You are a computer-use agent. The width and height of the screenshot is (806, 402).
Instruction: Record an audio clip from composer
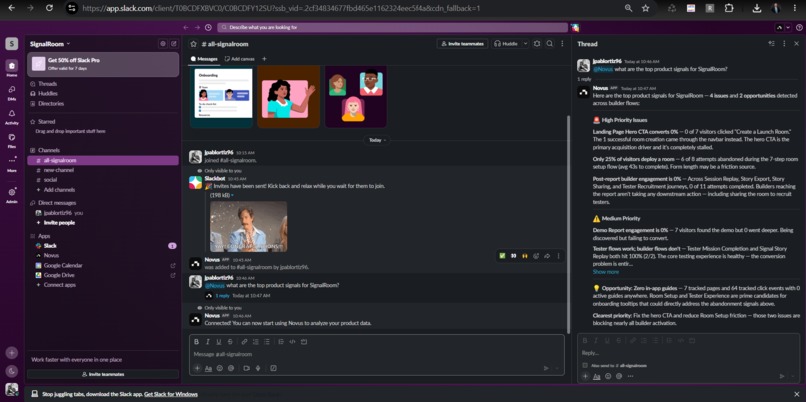258,368
